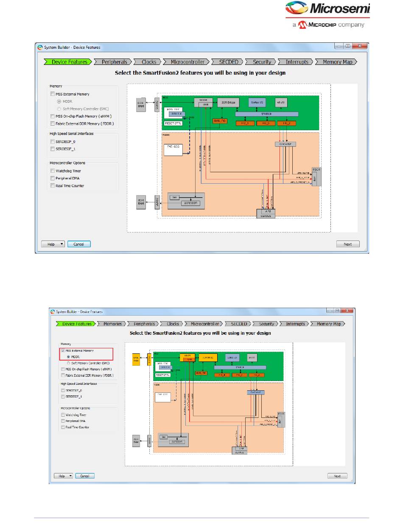Uncheck MSS External Memory in window with Memories tab

[x=63, y=351]
